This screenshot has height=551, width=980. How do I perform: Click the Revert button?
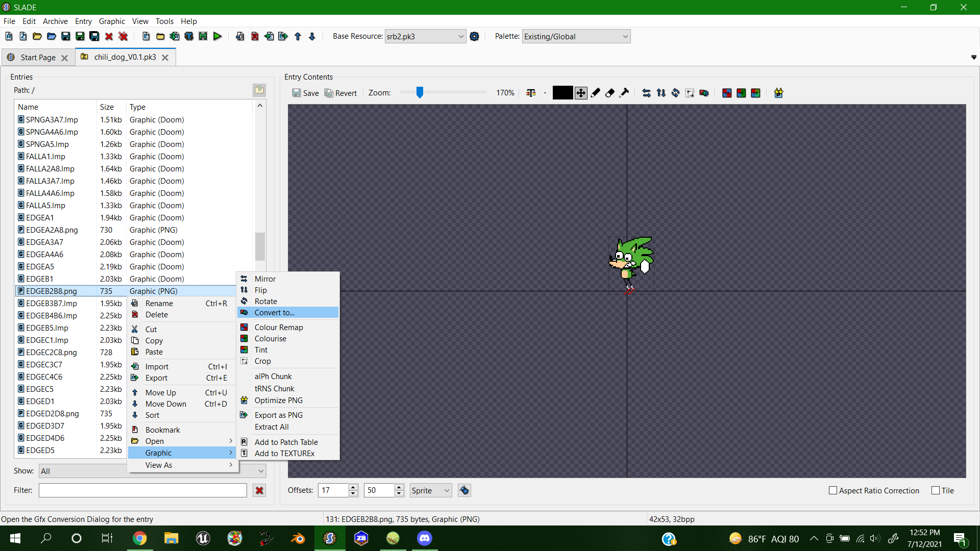click(341, 93)
